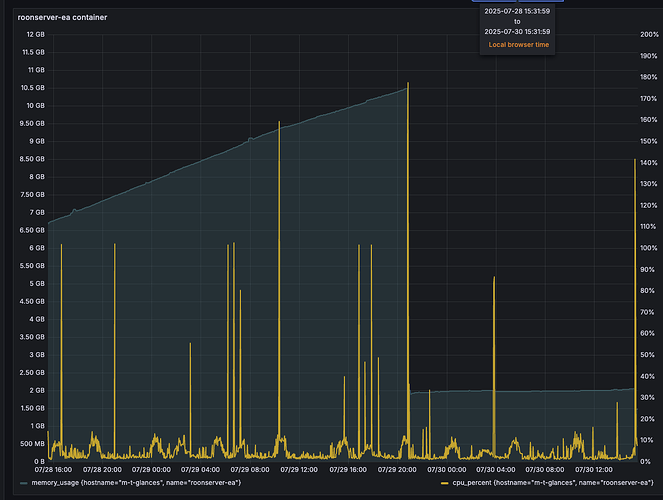Click the '50%' right axis label
Image resolution: width=663 pixels, height=500 pixels.
(x=647, y=355)
